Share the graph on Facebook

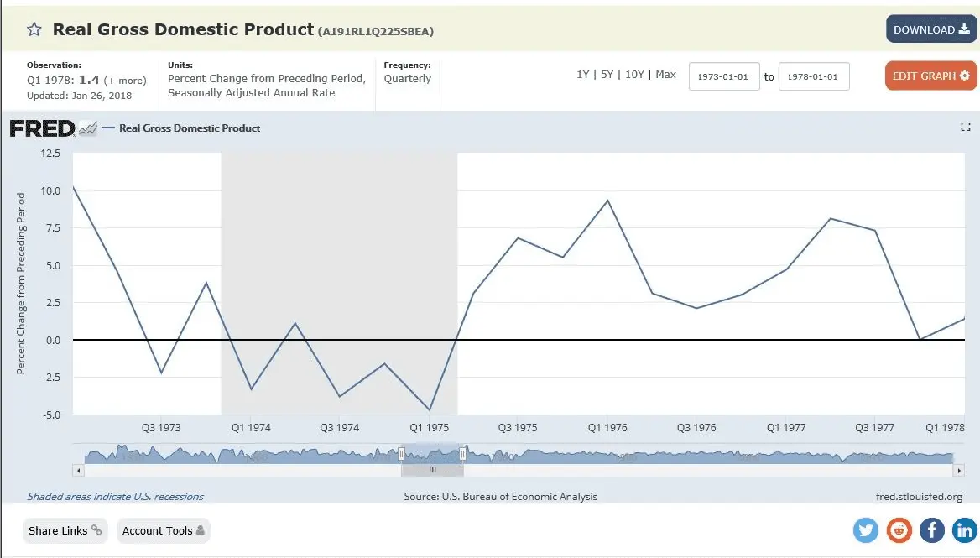(932, 530)
